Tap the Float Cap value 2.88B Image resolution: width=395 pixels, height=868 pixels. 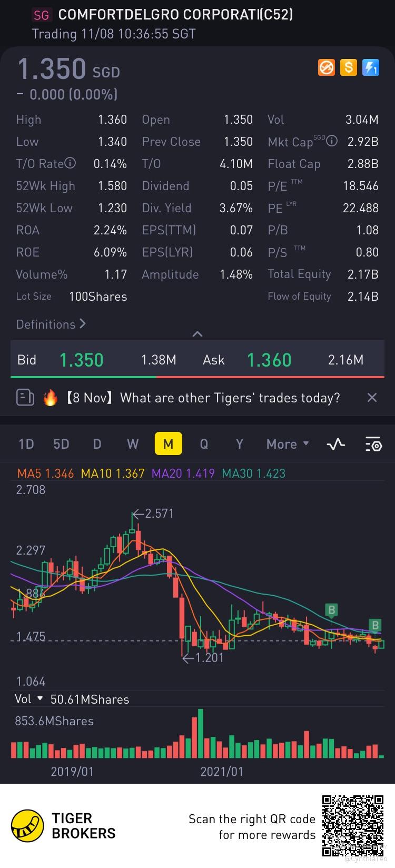363,164
